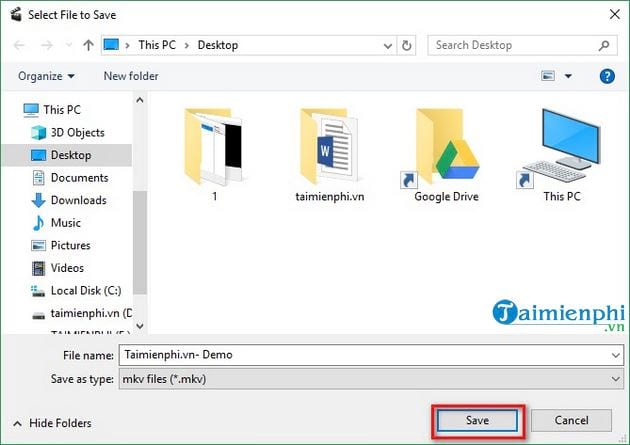Open Documents in the sidebar
The width and height of the screenshot is (630, 445).
[x=70, y=178]
